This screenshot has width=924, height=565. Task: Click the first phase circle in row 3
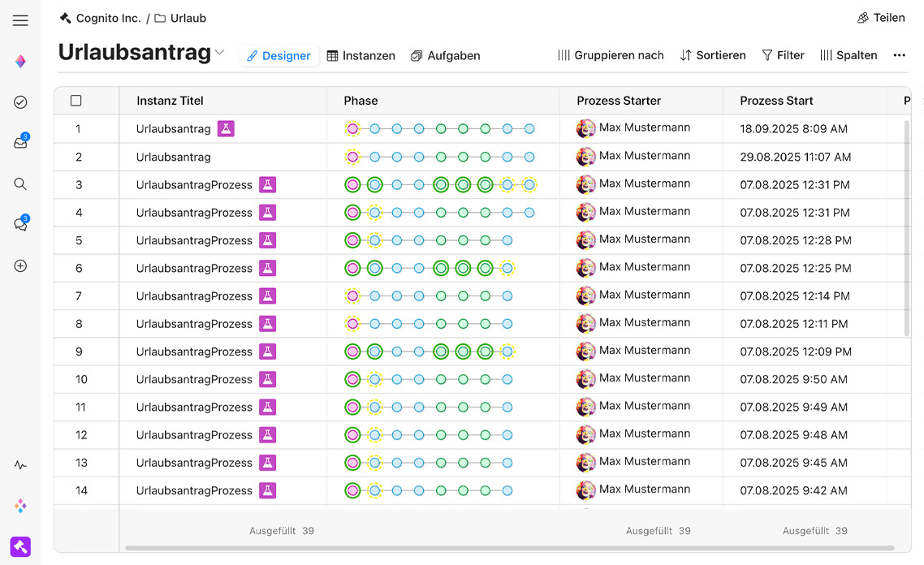click(x=352, y=185)
